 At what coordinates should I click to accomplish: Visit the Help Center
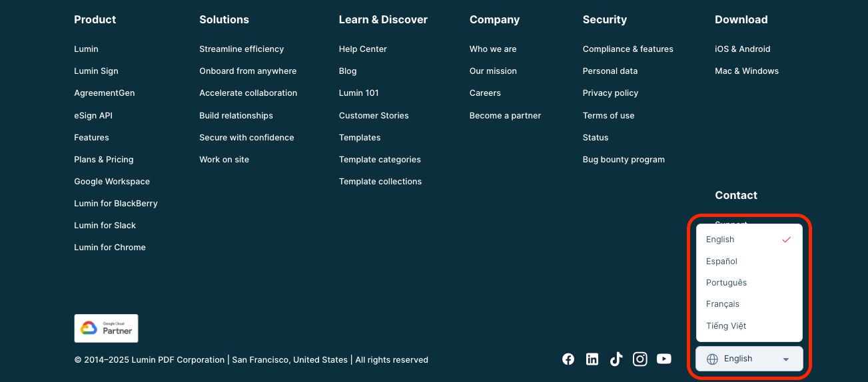click(363, 49)
